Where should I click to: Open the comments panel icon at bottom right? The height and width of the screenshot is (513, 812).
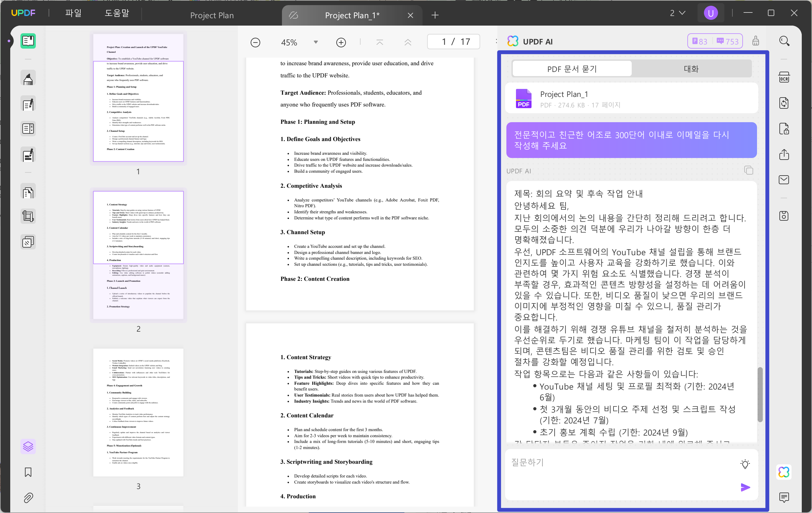(x=784, y=497)
